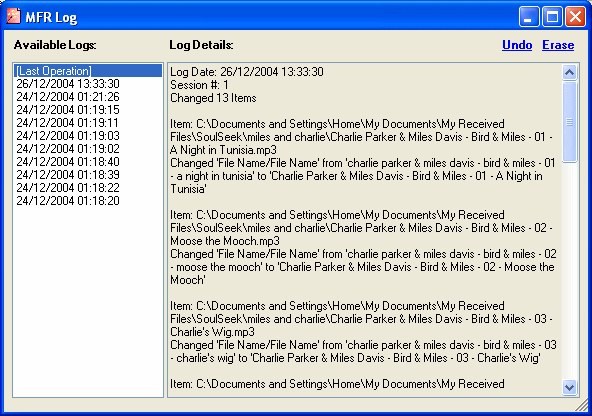592x416 pixels.
Task: Click the log details scroll down arrow
Action: click(569, 387)
